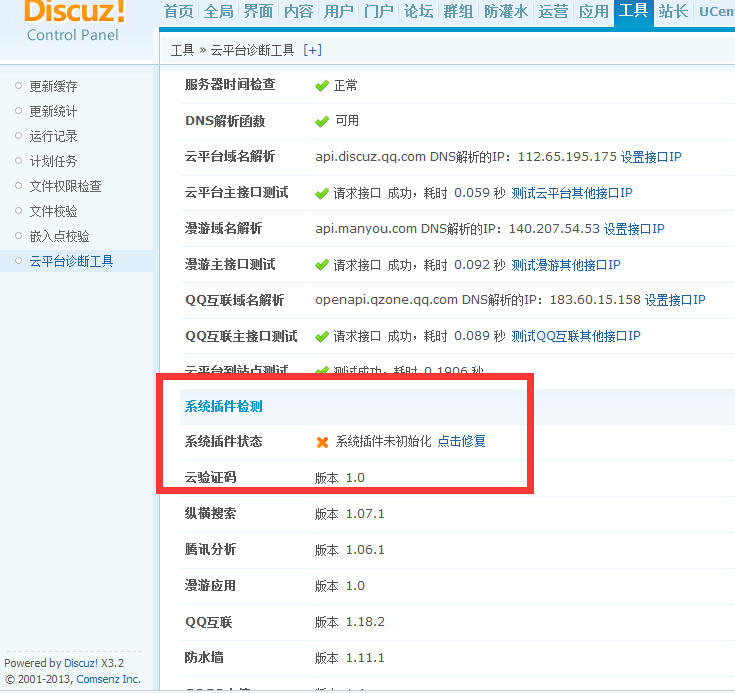Click green check in QQ互联主接口测试 row
This screenshot has width=735, height=693.
(322, 337)
